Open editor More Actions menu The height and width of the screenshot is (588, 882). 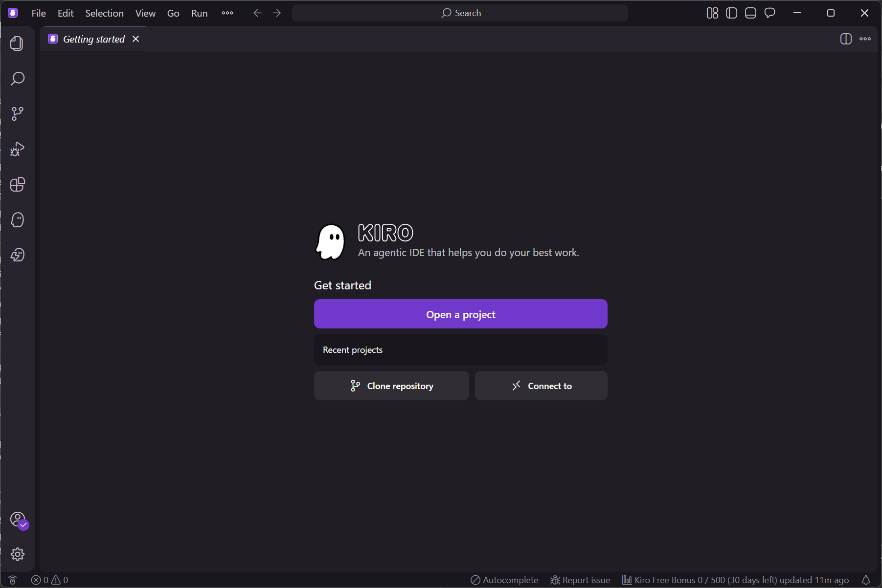coord(865,39)
